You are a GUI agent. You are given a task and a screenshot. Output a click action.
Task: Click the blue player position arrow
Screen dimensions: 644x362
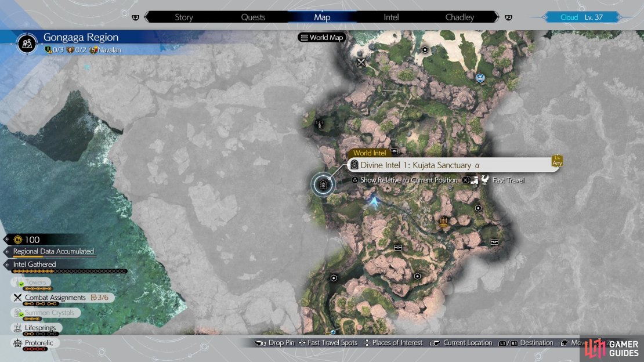tap(374, 202)
